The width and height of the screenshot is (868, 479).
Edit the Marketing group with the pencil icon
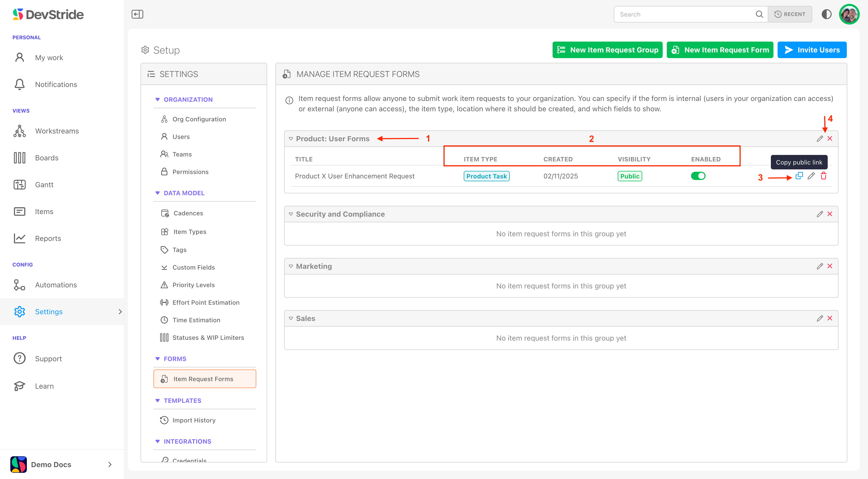[819, 266]
